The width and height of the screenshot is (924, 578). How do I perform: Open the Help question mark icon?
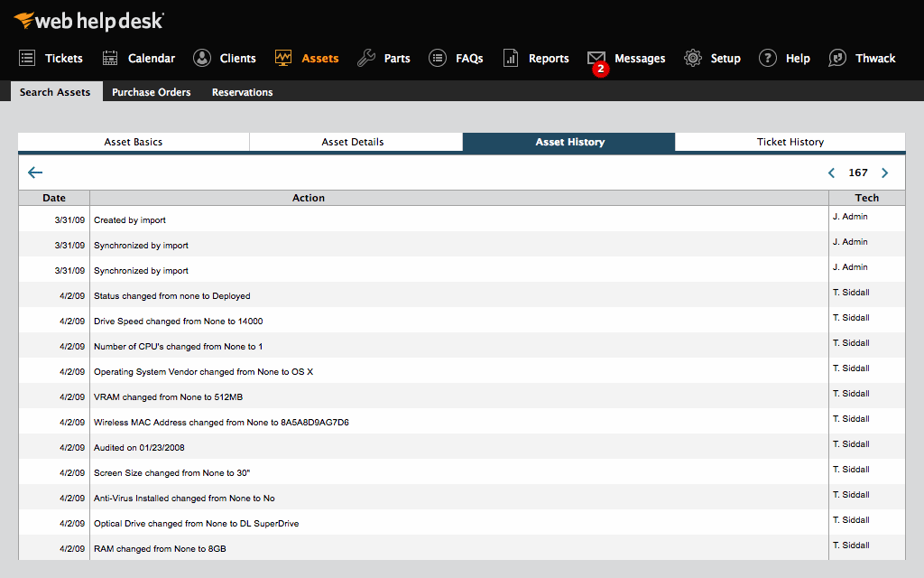[767, 58]
